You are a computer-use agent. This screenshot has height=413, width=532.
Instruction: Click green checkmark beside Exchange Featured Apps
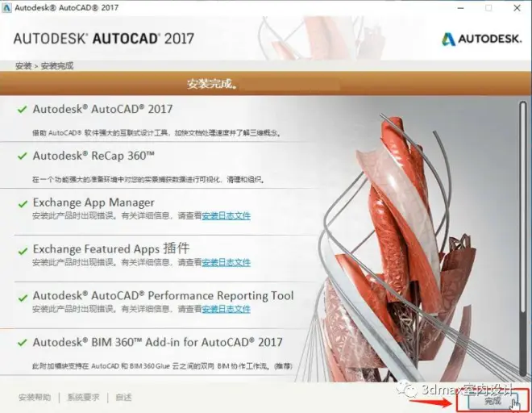[x=23, y=252]
